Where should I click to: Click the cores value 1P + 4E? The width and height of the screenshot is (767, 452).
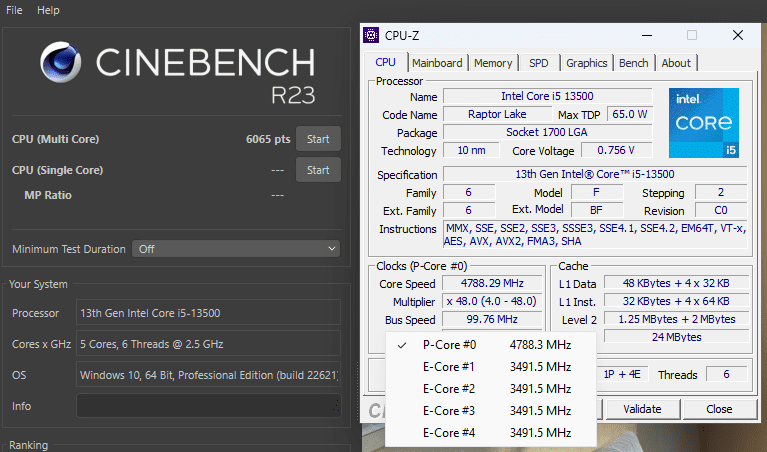(622, 375)
